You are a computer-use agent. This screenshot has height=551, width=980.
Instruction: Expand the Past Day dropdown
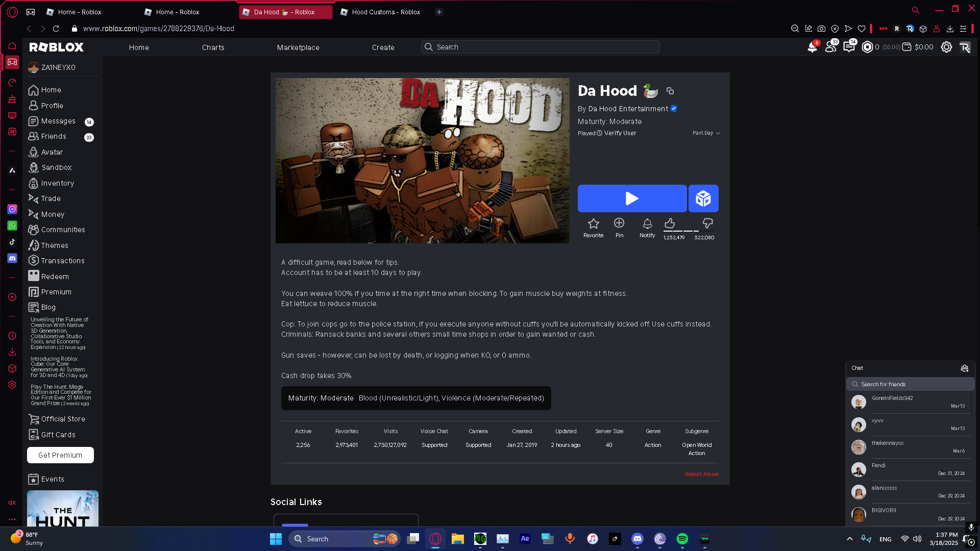(x=706, y=133)
